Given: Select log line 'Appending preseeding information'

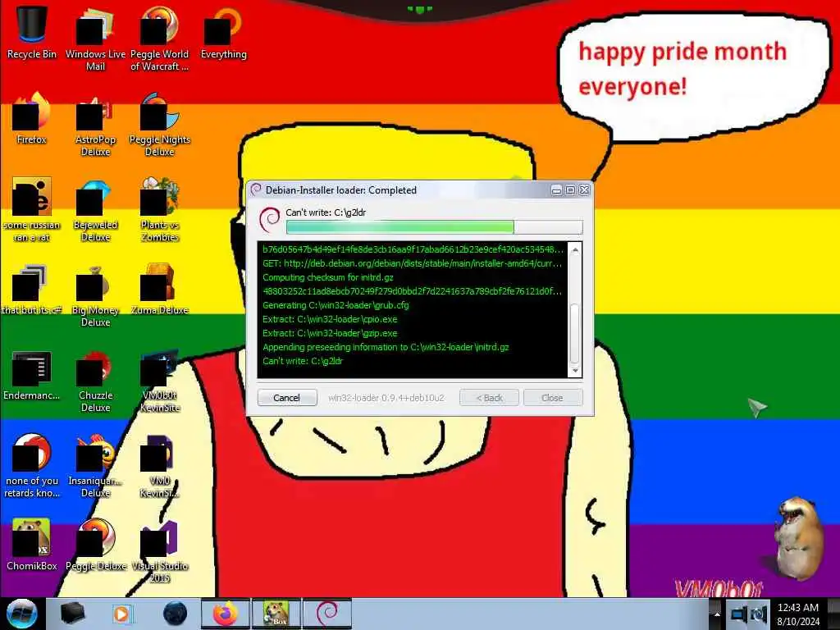Looking at the screenshot, I should 386,347.
